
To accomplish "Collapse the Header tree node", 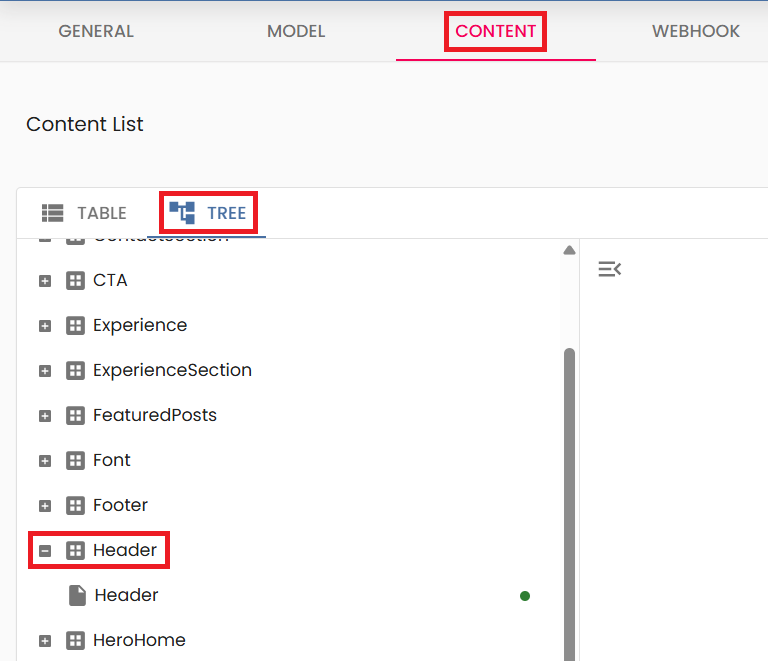I will (x=45, y=551).
